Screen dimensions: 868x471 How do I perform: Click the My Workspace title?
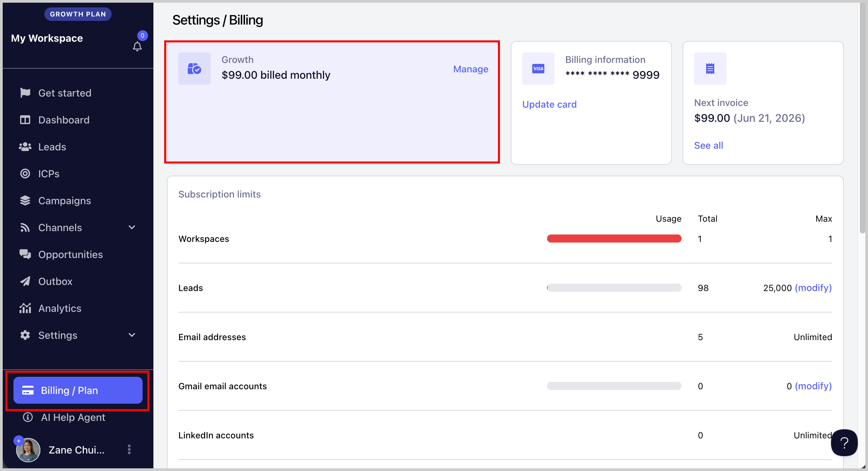point(47,38)
